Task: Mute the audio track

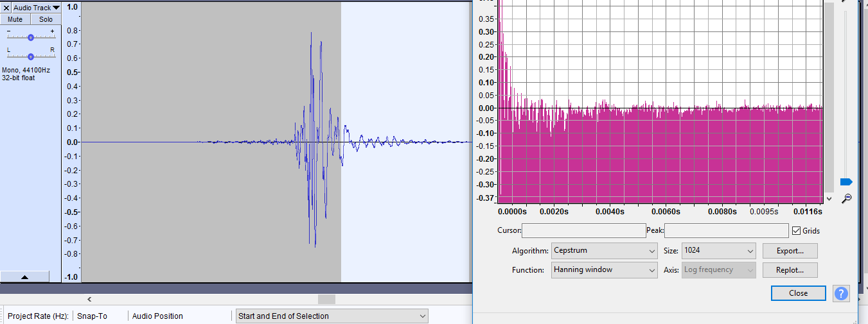Action: pyautogui.click(x=15, y=19)
